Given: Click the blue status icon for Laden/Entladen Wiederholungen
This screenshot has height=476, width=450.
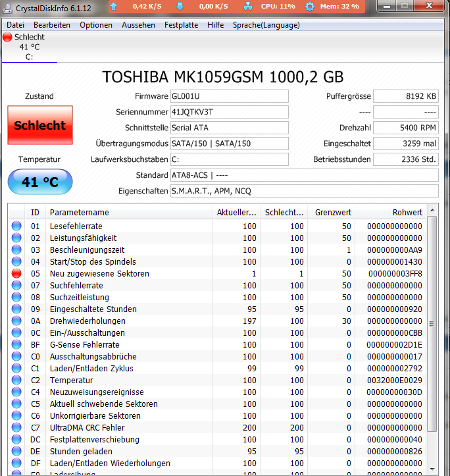Looking at the screenshot, I should click(16, 463).
